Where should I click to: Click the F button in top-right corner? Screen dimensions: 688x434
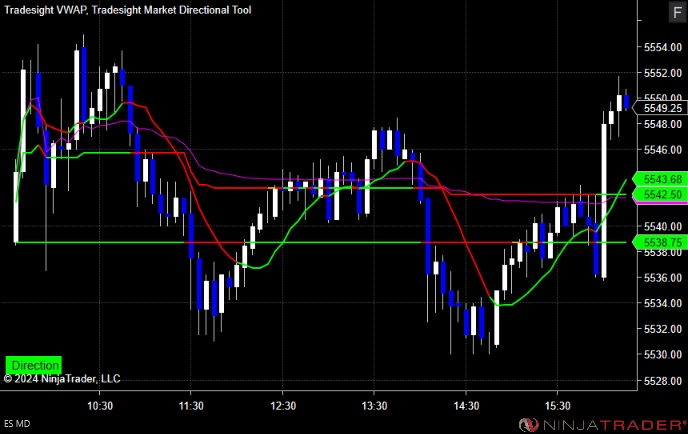click(677, 12)
